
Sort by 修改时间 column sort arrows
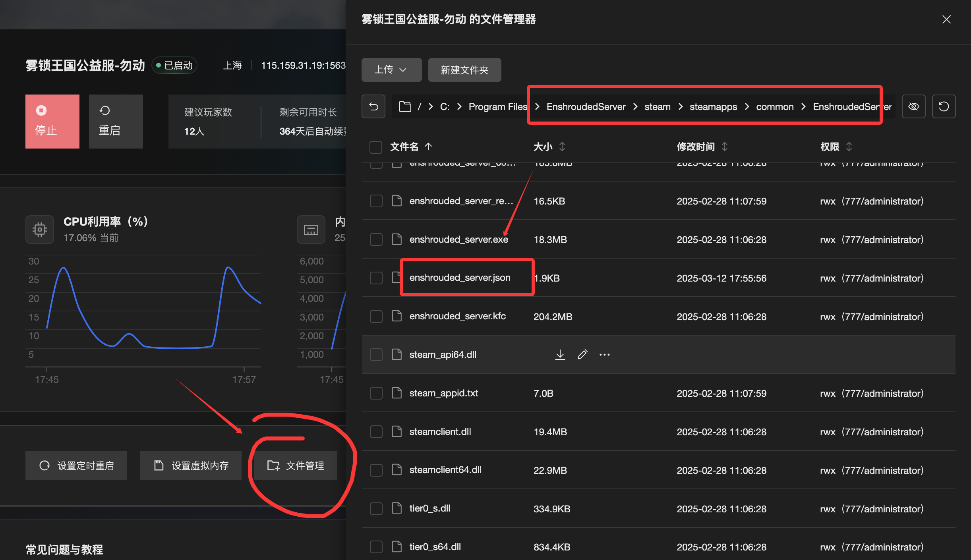724,147
